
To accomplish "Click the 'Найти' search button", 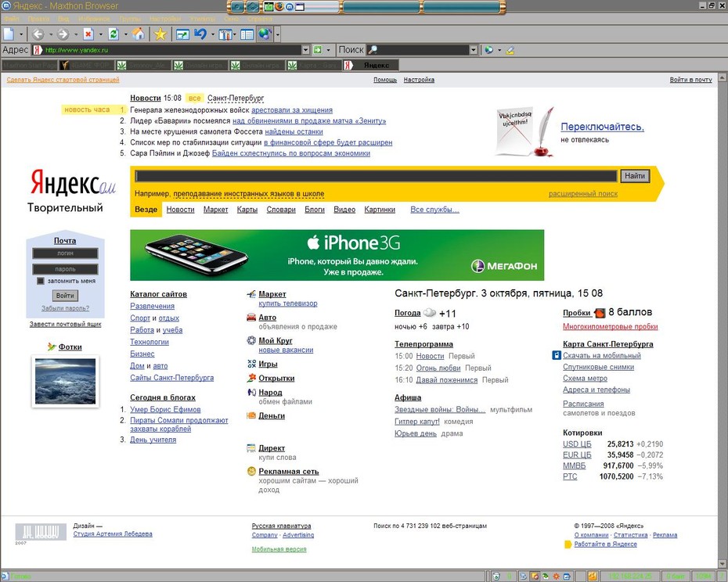I will click(x=635, y=176).
